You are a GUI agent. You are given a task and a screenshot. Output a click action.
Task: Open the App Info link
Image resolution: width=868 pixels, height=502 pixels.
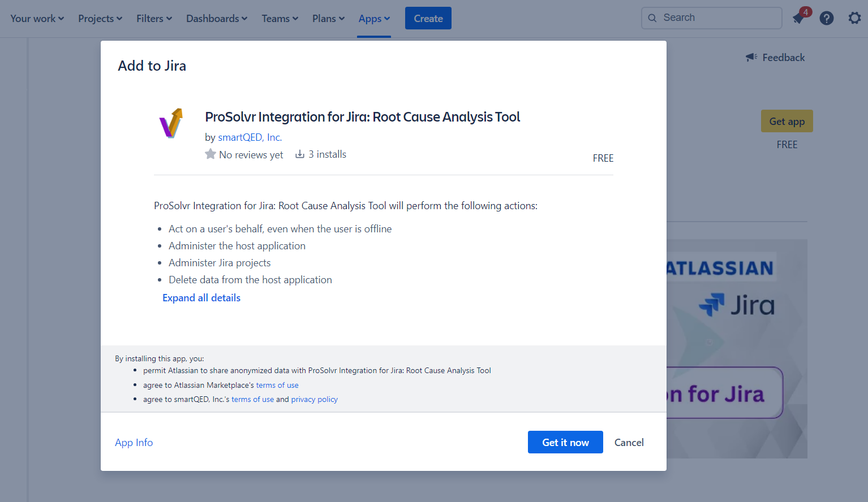click(x=134, y=442)
